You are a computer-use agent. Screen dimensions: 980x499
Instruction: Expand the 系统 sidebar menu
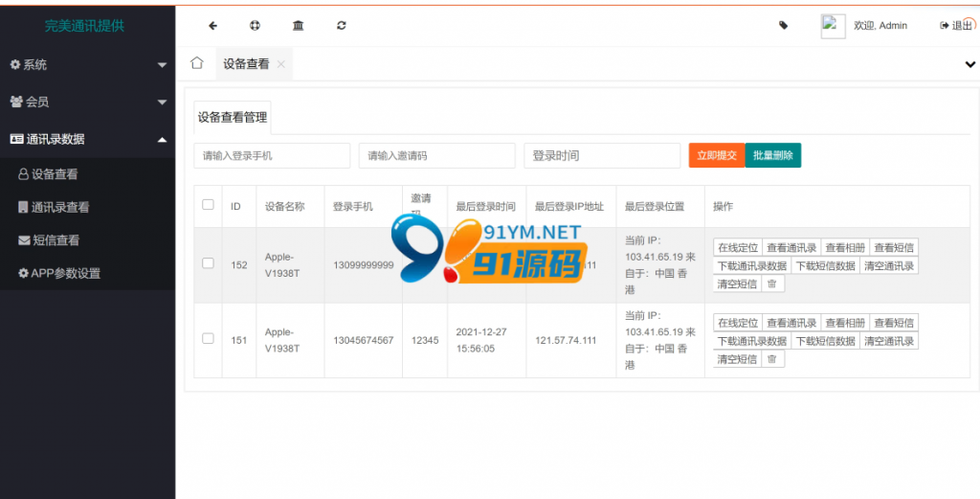click(x=87, y=64)
